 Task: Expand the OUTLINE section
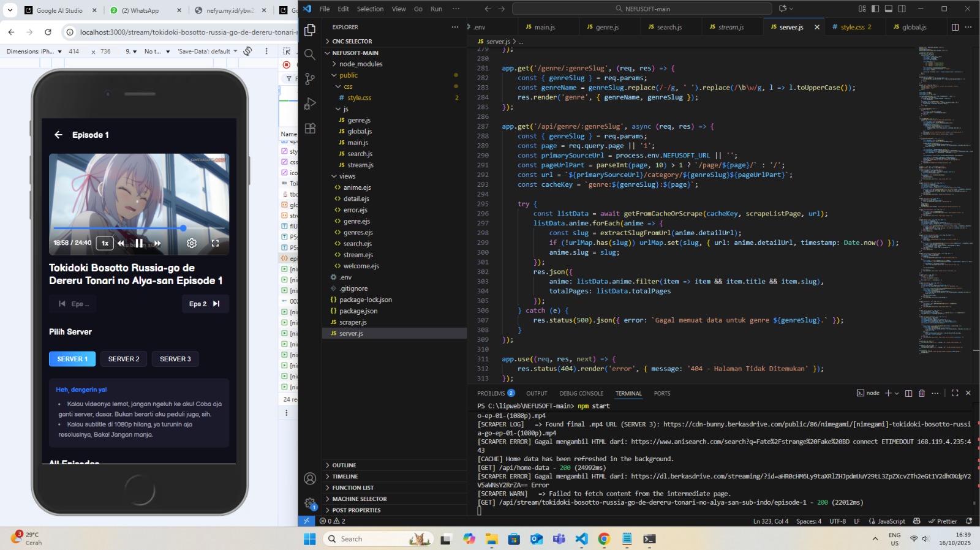(x=344, y=465)
